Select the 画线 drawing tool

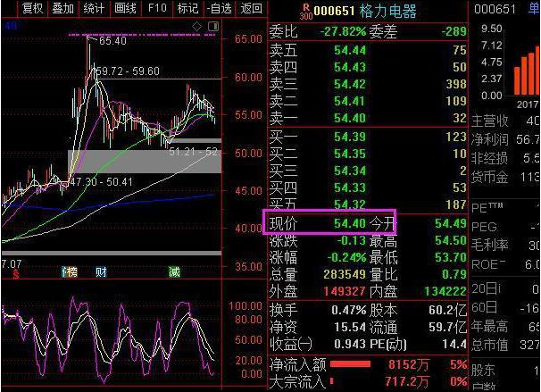[x=125, y=8]
